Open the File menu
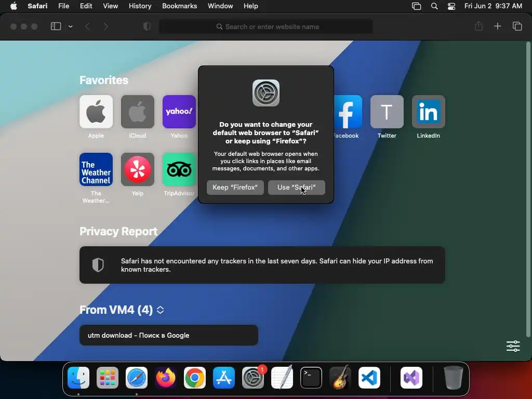Viewport: 532px width, 399px height. 63,6
